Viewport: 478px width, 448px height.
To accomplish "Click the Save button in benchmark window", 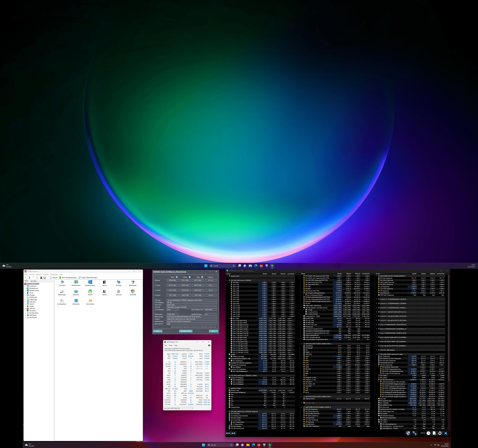I will coord(157,331).
